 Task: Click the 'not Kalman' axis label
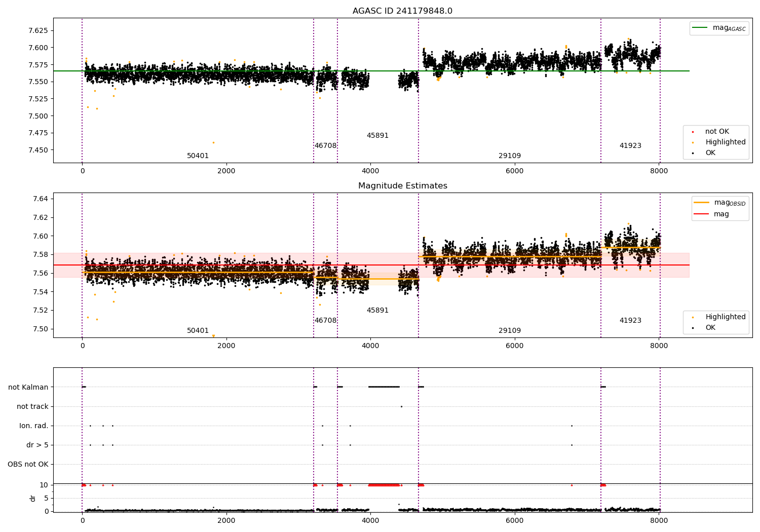(28, 388)
